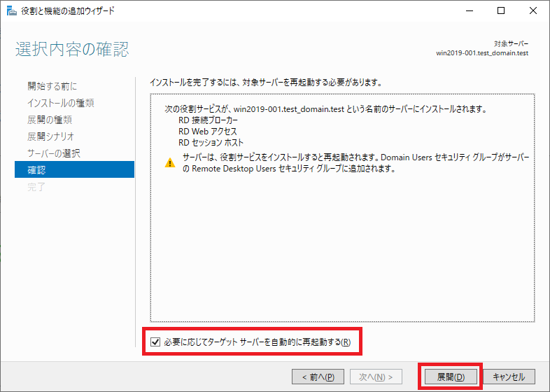Click the win2019-001.test_domain.test target server name
This screenshot has height=392, width=550.
(482, 53)
